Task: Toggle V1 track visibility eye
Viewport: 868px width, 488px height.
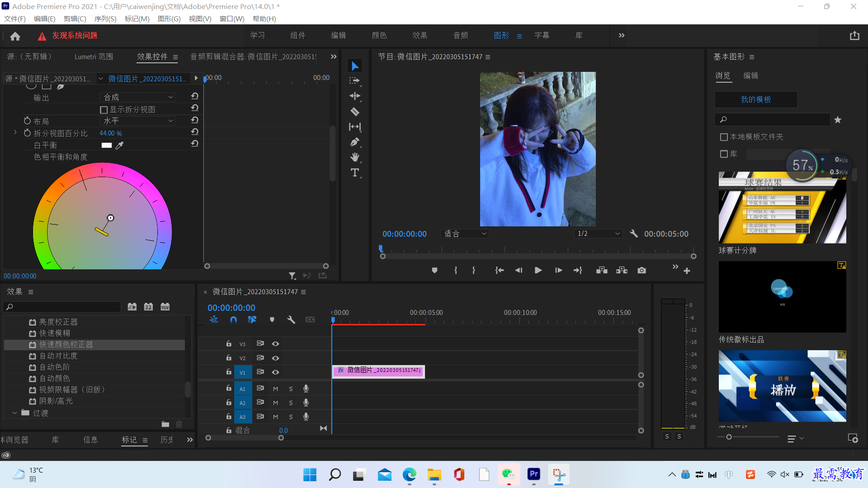Action: [x=275, y=372]
